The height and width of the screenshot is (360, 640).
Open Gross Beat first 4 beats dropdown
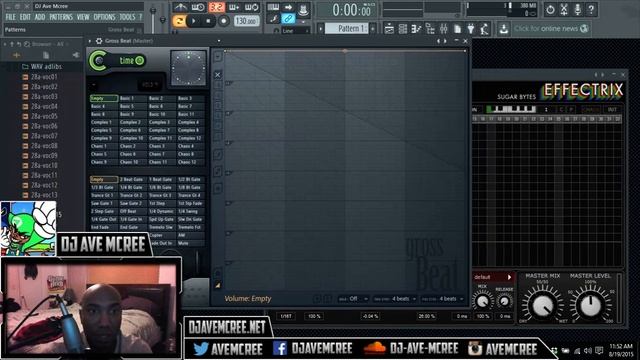[395, 299]
